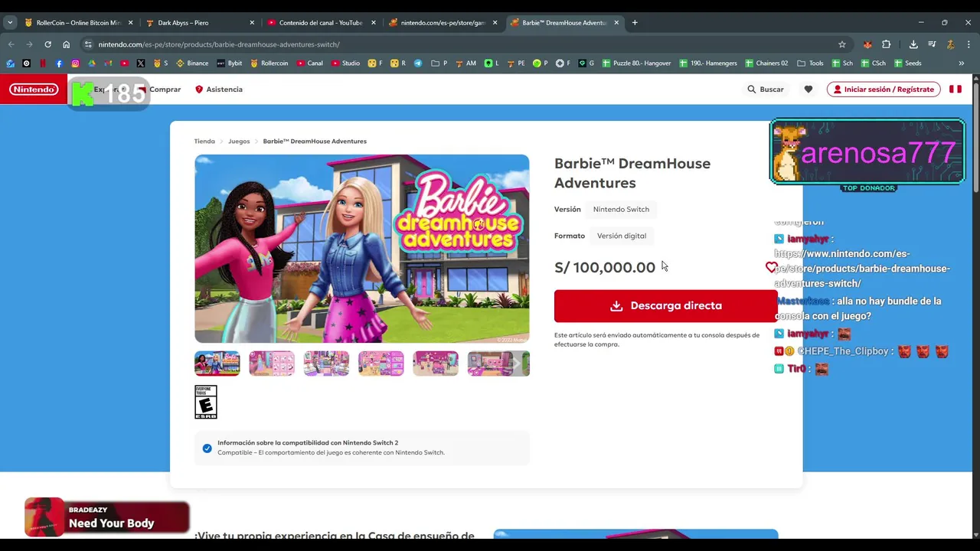
Task: Click the Juegos breadcrumb link
Action: pos(239,141)
